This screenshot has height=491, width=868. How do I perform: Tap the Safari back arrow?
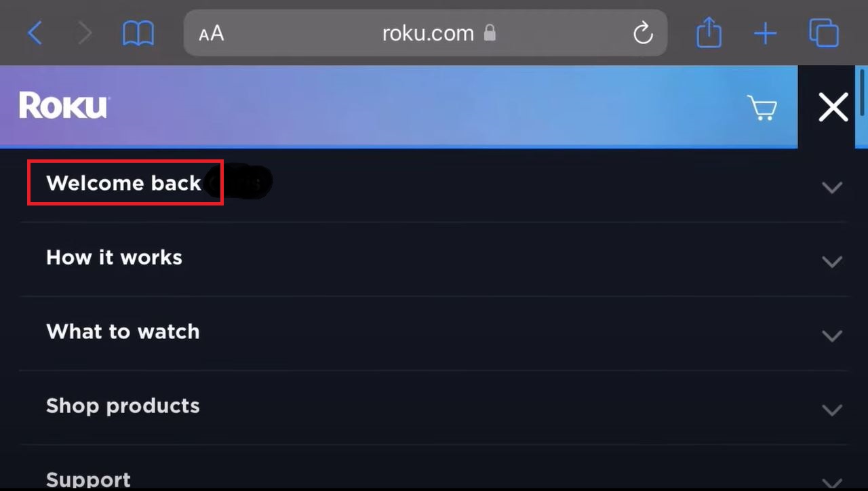pos(35,33)
